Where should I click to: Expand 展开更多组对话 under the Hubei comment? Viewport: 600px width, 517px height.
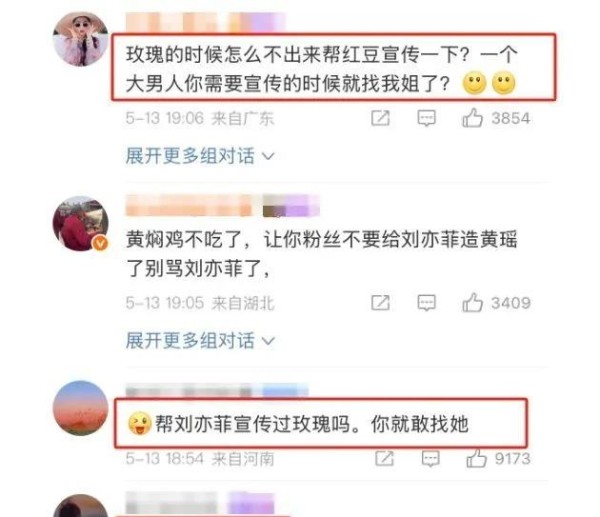(x=200, y=340)
